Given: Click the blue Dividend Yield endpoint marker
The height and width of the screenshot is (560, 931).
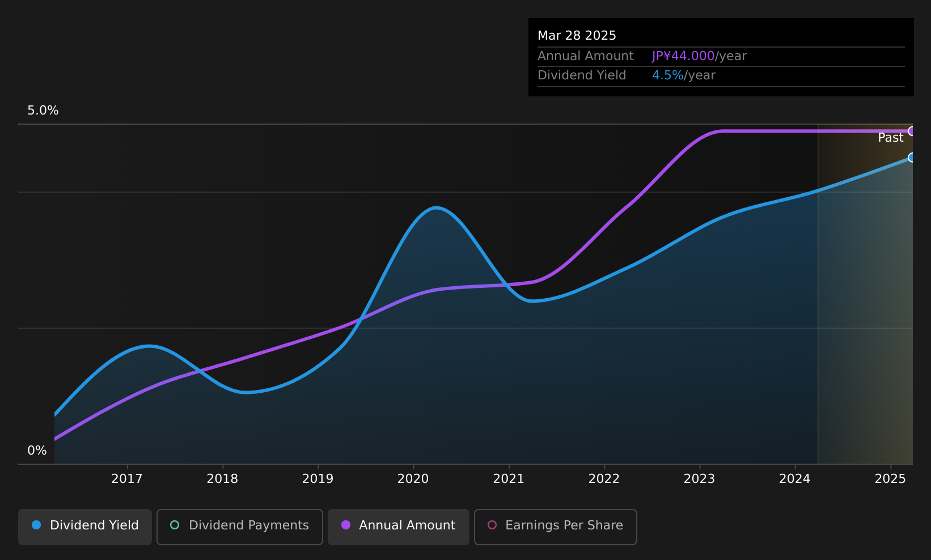Looking at the screenshot, I should click(x=912, y=158).
